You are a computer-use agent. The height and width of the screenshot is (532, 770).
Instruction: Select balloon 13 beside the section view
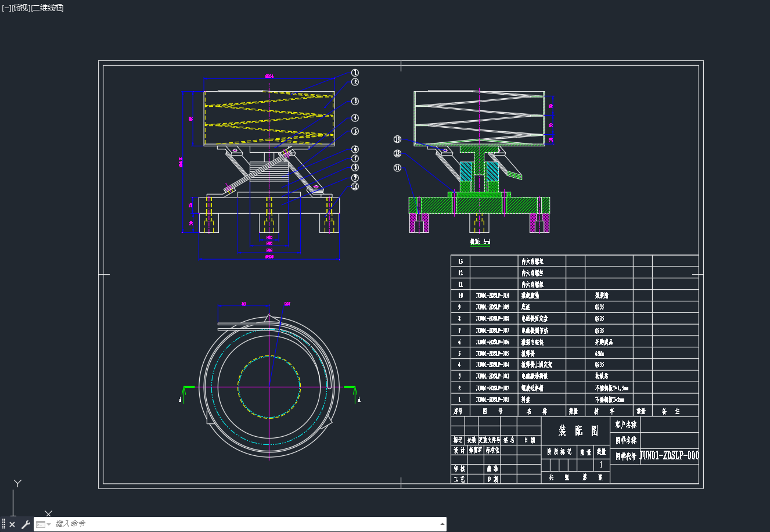[x=397, y=139]
